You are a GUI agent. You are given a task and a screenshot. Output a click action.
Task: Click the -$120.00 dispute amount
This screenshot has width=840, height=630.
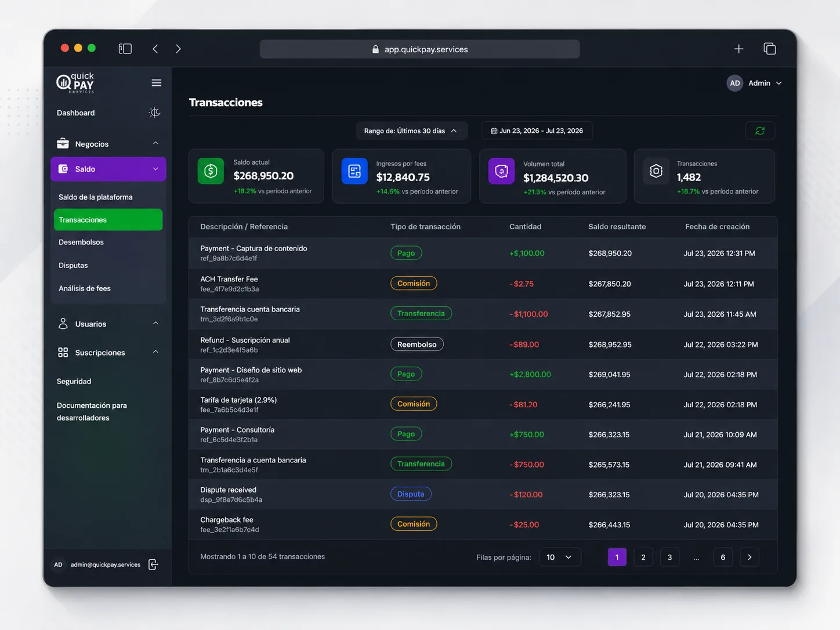click(x=526, y=495)
